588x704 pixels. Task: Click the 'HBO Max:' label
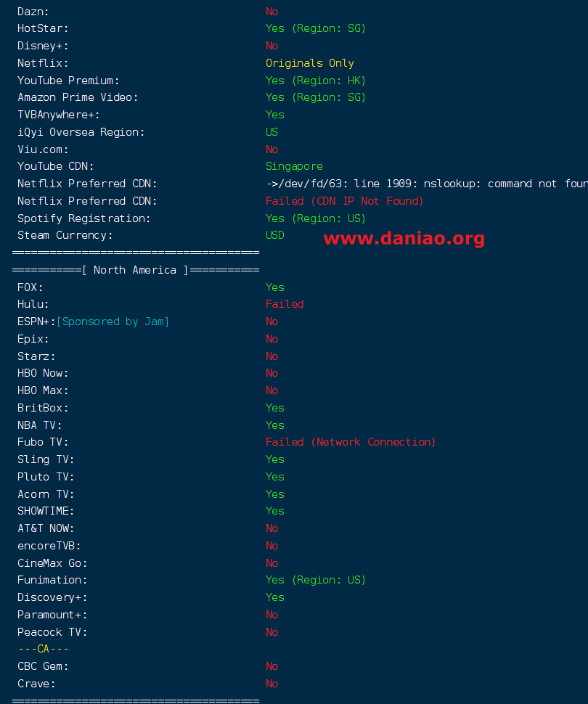click(43, 390)
